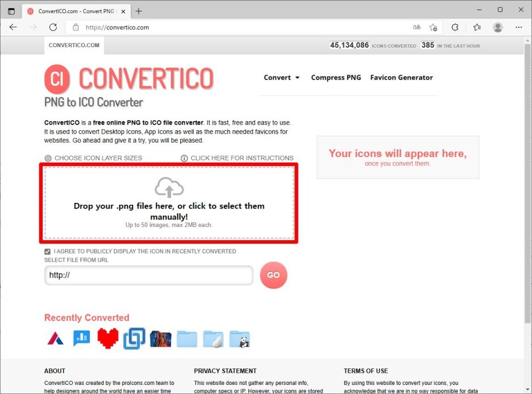Click the SELECT FILE FROM URL label
The width and height of the screenshot is (532, 394).
point(76,260)
